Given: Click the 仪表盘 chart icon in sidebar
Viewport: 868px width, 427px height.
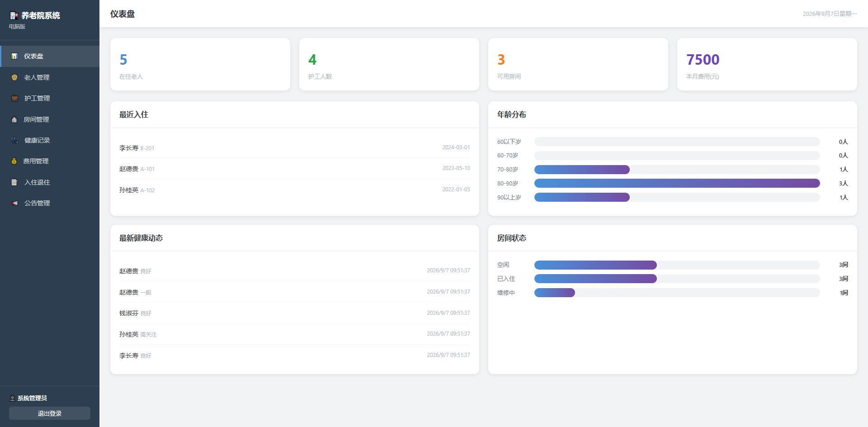Looking at the screenshot, I should (x=14, y=56).
